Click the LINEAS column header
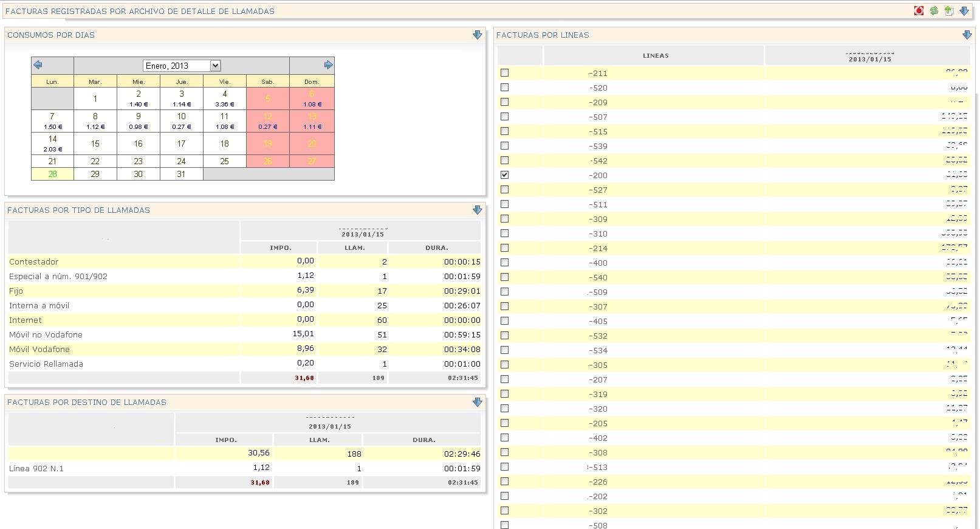 click(x=655, y=55)
